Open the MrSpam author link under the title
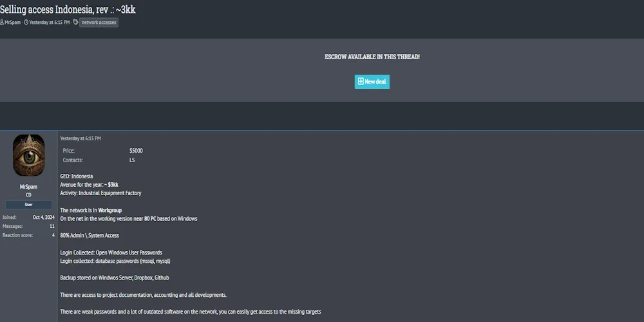The width and height of the screenshot is (644, 322). pyautogui.click(x=12, y=22)
